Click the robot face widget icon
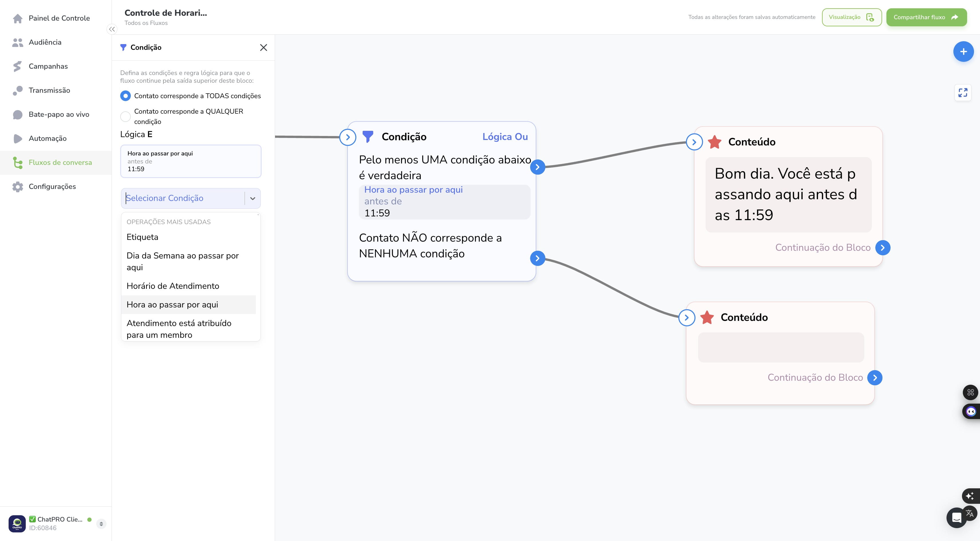This screenshot has width=980, height=541. (x=971, y=411)
